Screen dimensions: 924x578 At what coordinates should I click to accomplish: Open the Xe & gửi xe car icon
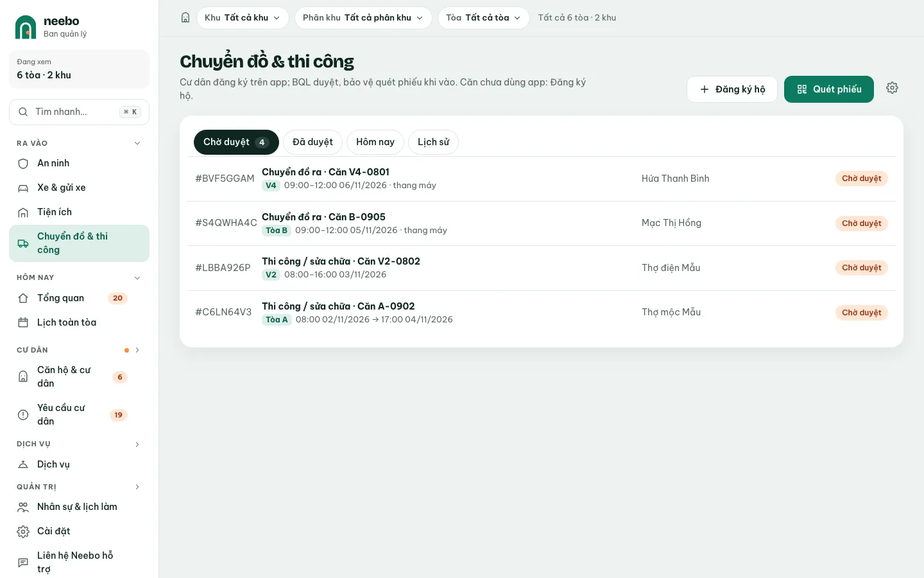[23, 188]
